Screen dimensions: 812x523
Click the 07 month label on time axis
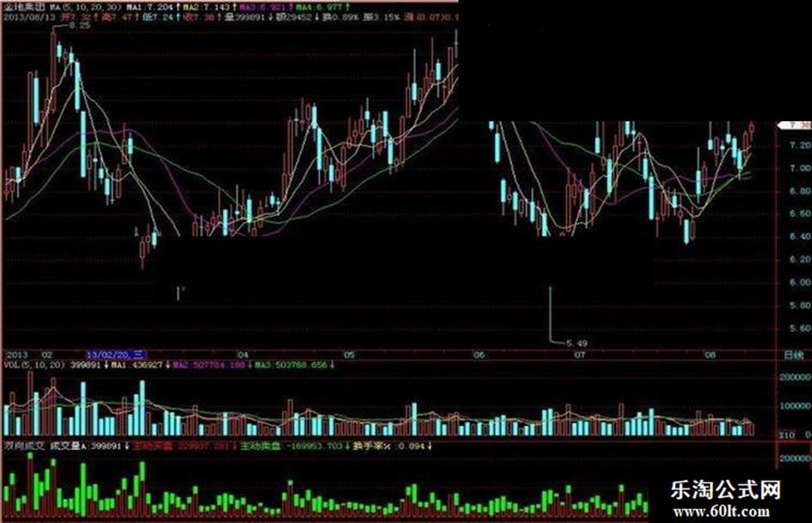click(579, 355)
